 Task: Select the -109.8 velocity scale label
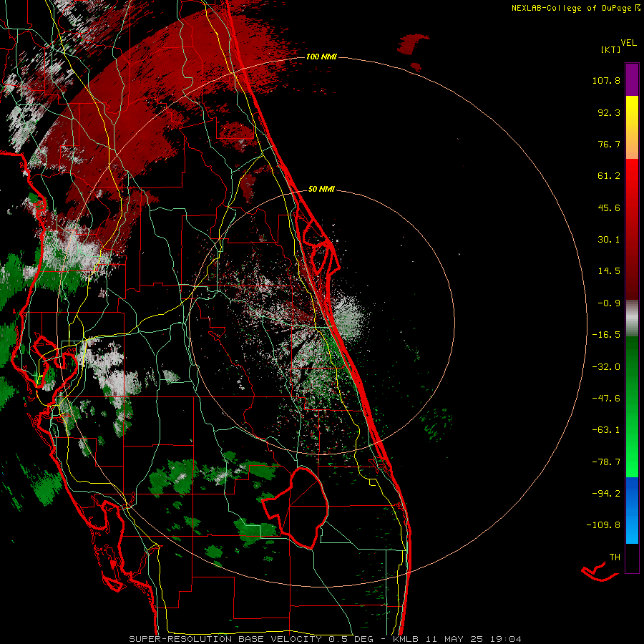[x=603, y=525]
